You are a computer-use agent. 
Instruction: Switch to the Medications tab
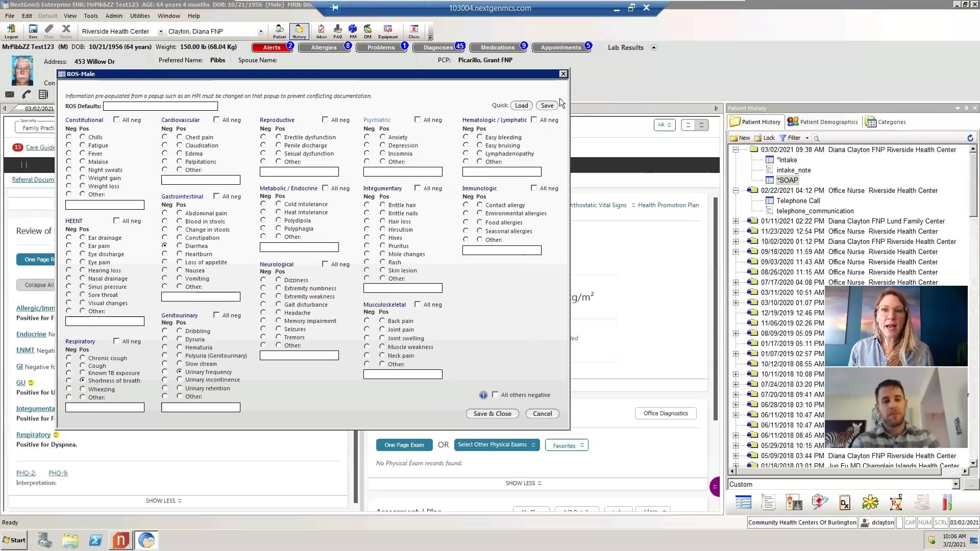pos(498,47)
